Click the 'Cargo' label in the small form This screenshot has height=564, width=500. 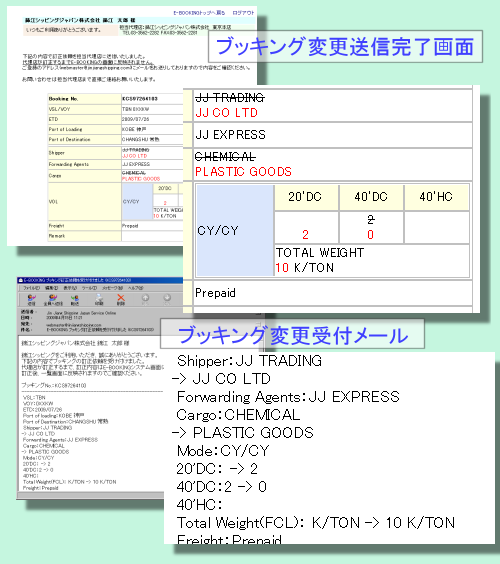tap(55, 176)
